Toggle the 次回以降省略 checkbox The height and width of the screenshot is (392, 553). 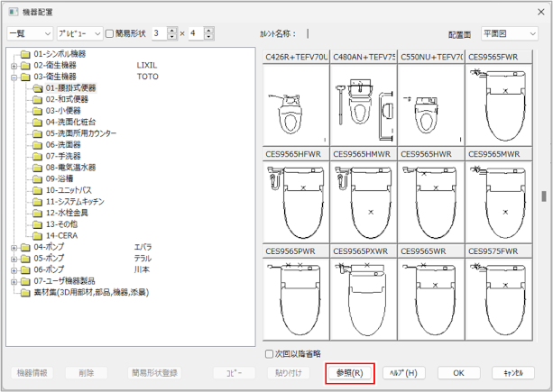pos(270,354)
